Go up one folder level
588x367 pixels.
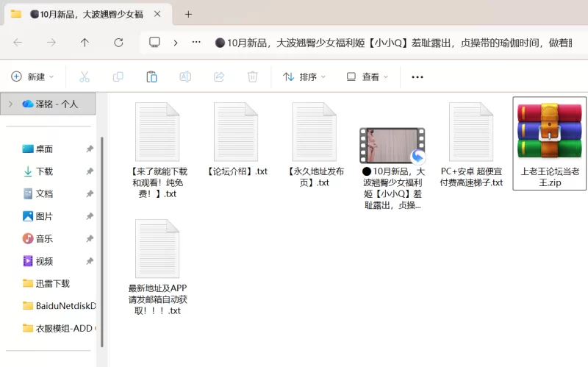pyautogui.click(x=85, y=43)
